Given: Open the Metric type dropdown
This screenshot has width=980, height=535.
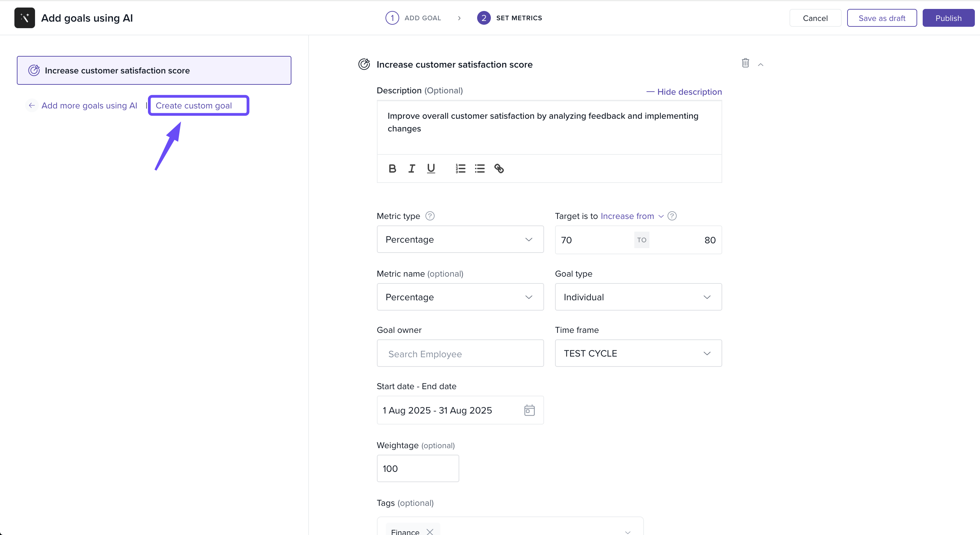Looking at the screenshot, I should pos(460,239).
